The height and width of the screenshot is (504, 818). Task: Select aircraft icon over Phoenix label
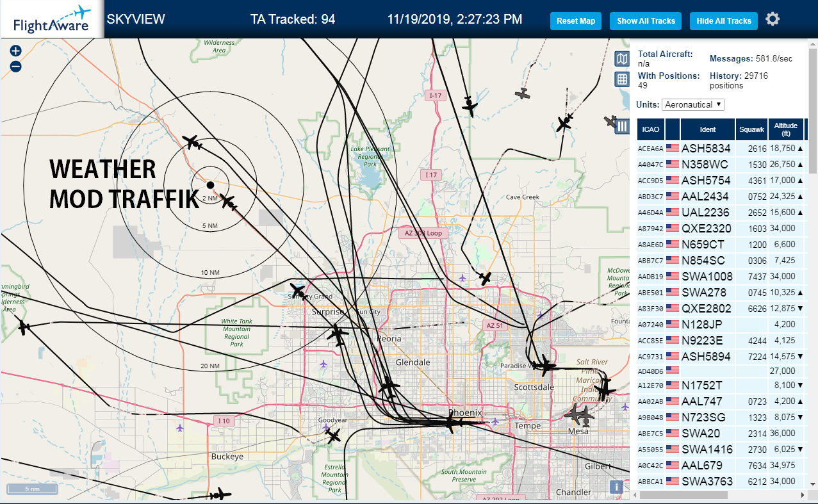coord(454,423)
